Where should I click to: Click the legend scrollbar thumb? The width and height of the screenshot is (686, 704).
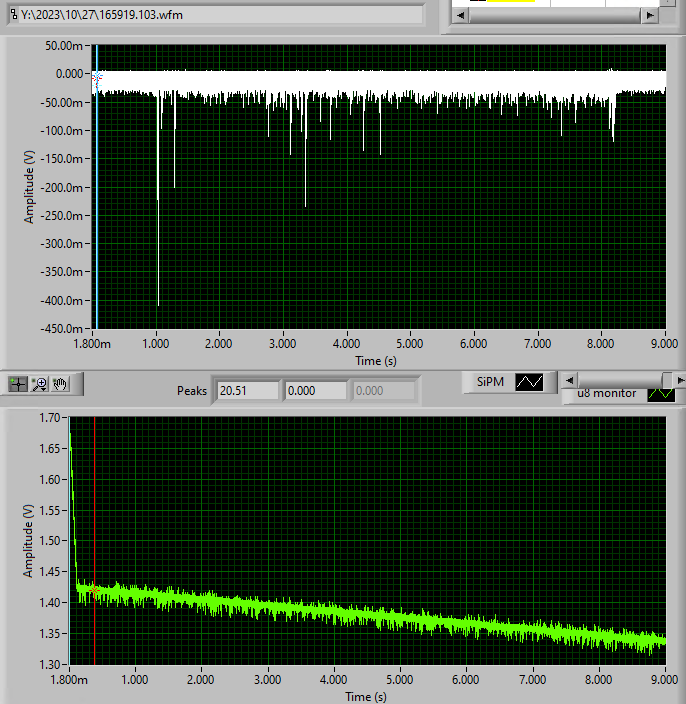pyautogui.click(x=668, y=380)
